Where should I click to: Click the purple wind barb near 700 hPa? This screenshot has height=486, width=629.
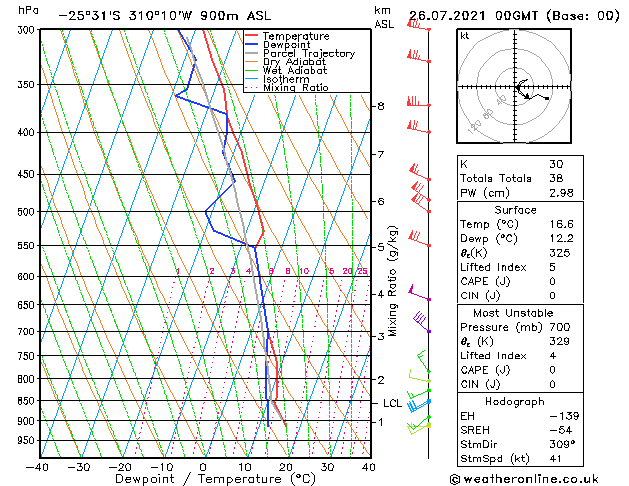pos(422,322)
